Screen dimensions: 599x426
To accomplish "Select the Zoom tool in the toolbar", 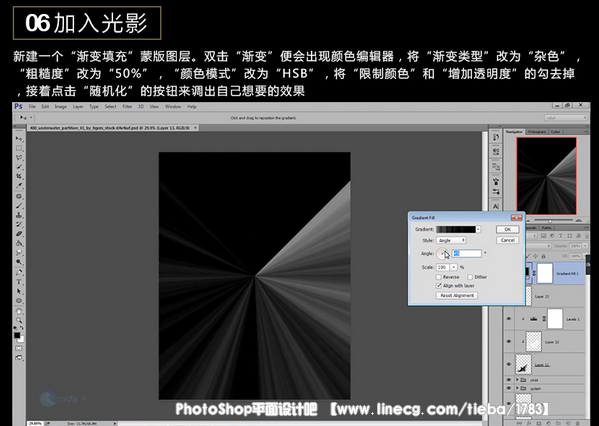I will 19,321.
